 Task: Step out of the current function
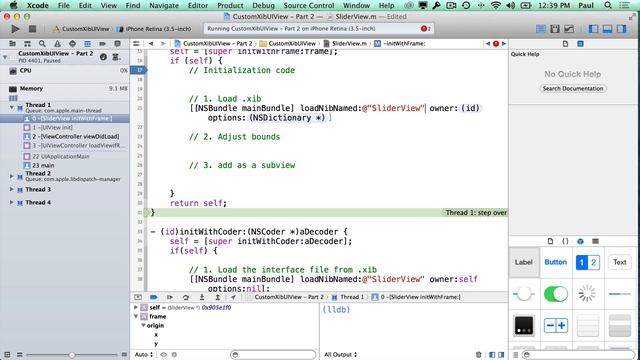pos(218,297)
